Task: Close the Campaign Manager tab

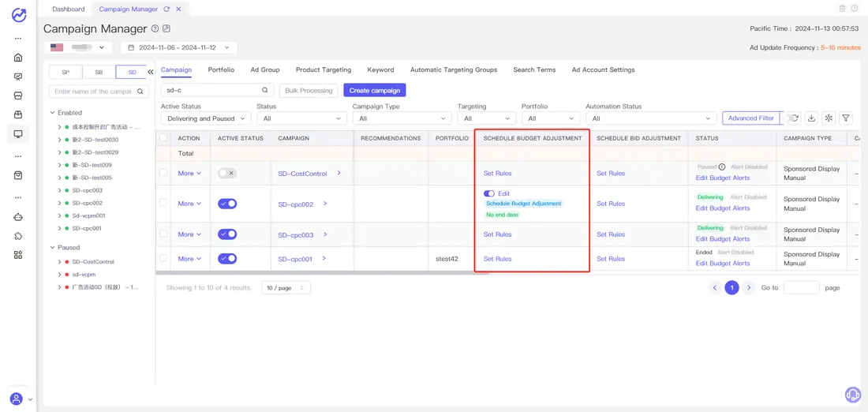Action: [178, 9]
